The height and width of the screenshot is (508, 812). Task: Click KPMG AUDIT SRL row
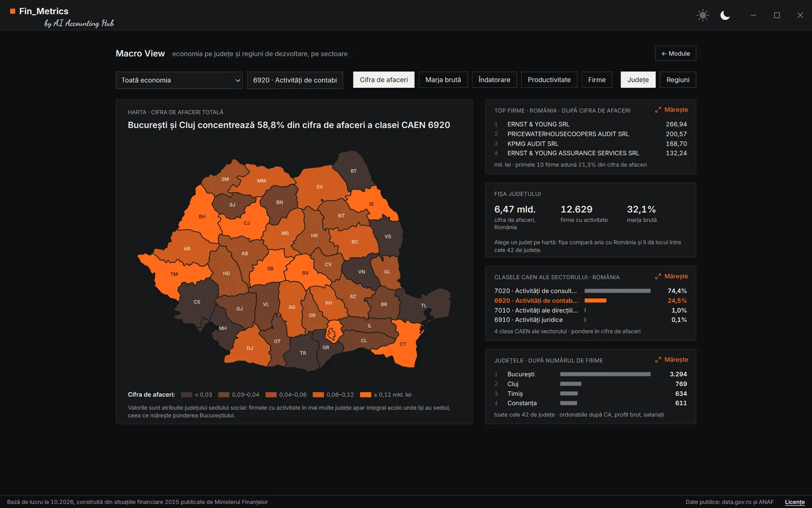591,144
